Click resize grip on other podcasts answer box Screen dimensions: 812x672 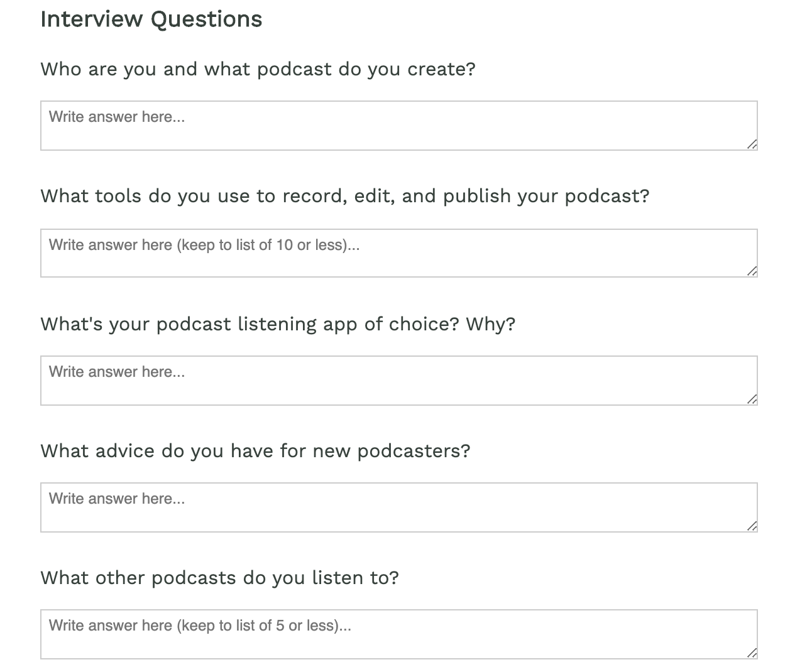pyautogui.click(x=752, y=653)
